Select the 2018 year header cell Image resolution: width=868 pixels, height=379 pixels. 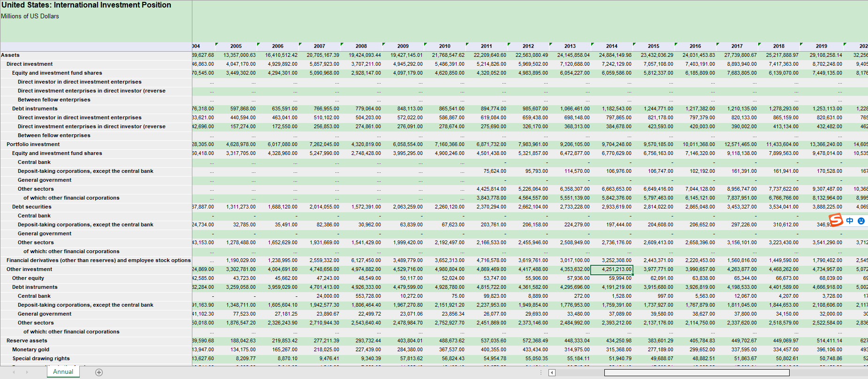pos(779,46)
